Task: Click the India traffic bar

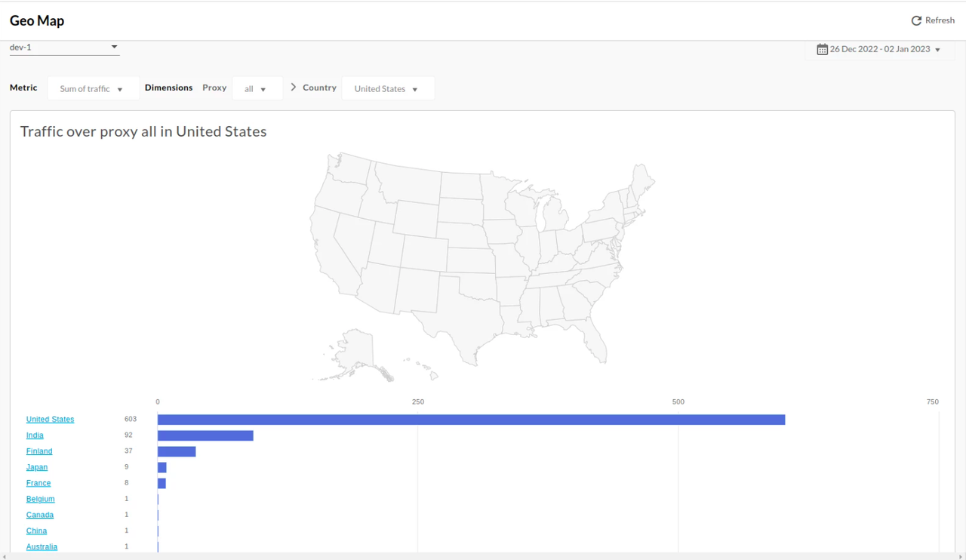Action: click(205, 435)
